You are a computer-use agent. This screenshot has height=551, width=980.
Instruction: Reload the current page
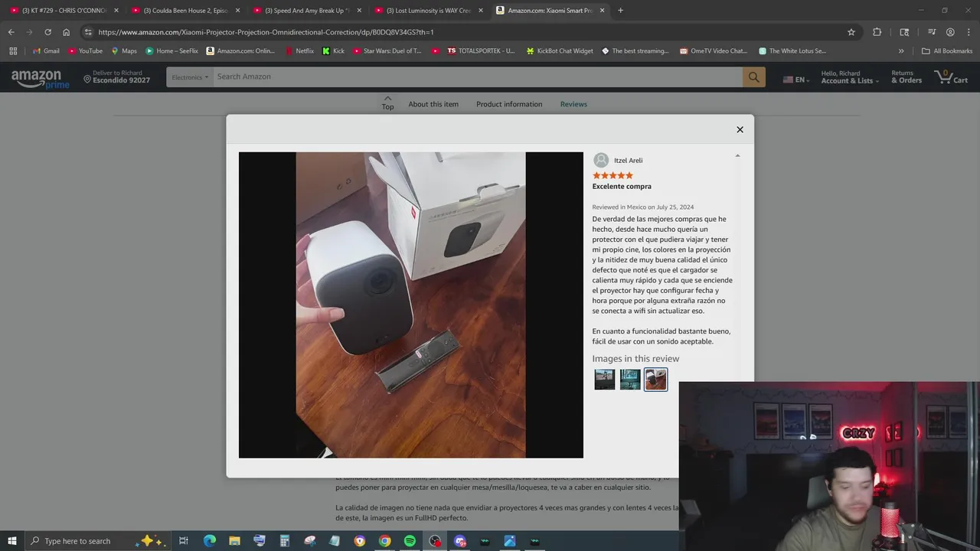tap(47, 32)
